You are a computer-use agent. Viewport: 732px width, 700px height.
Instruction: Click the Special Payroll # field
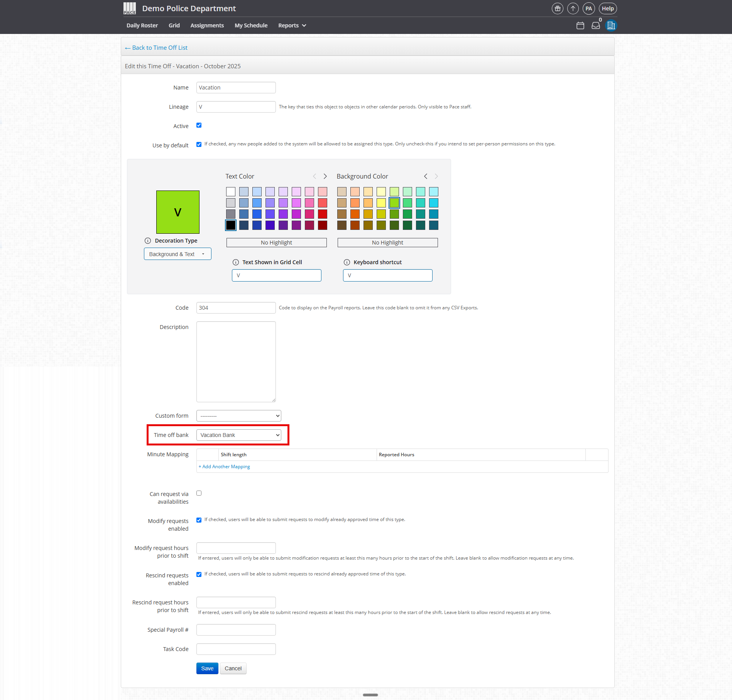(x=236, y=630)
